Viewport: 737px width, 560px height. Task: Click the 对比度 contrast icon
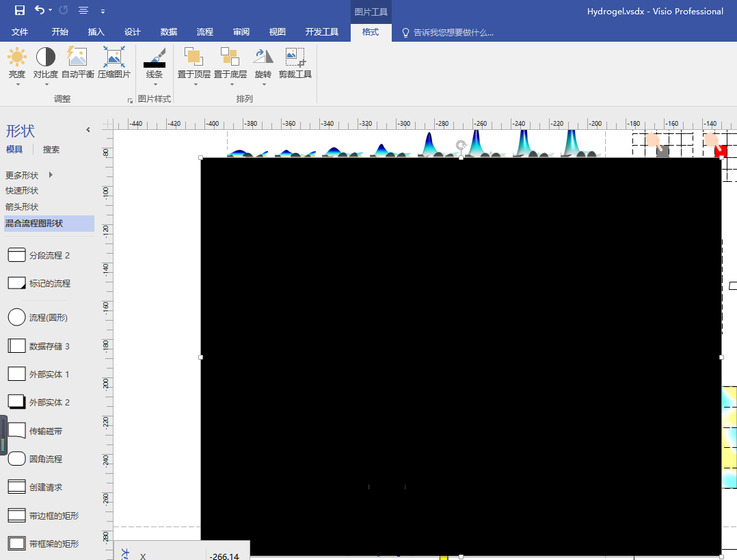[46, 57]
